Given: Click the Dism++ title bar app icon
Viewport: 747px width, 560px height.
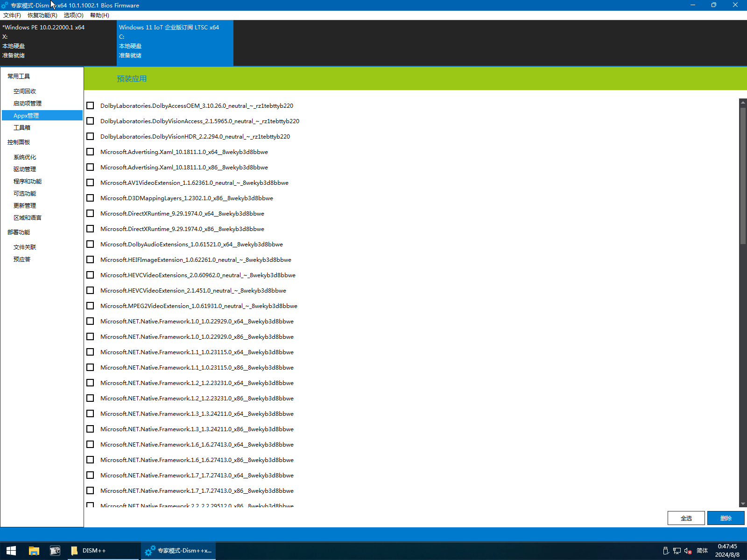Looking at the screenshot, I should [5, 5].
